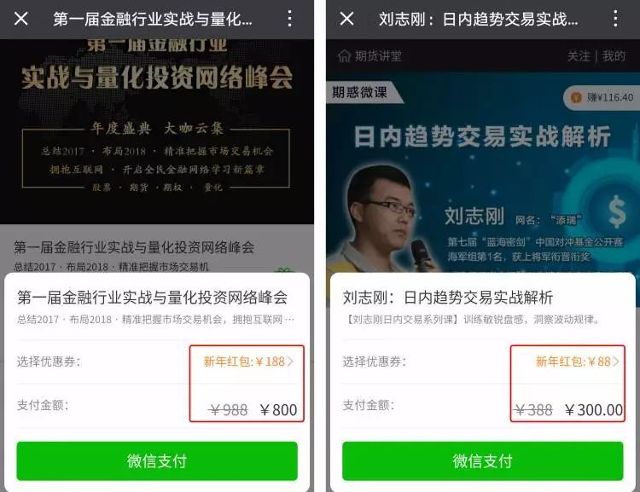Click the 关注 link in header
The image size is (640, 492).
tap(579, 56)
